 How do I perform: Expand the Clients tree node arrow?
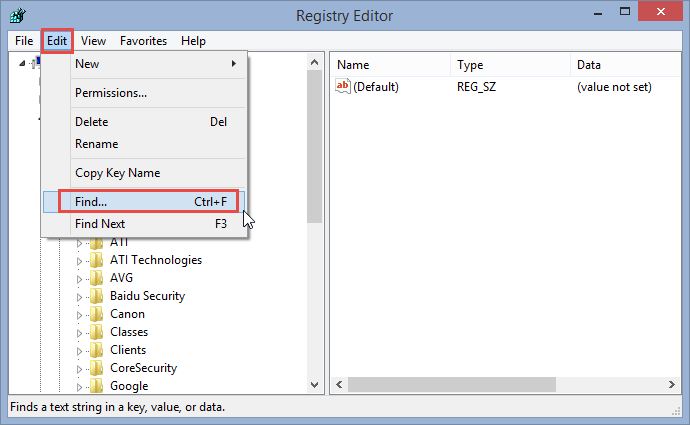click(79, 351)
